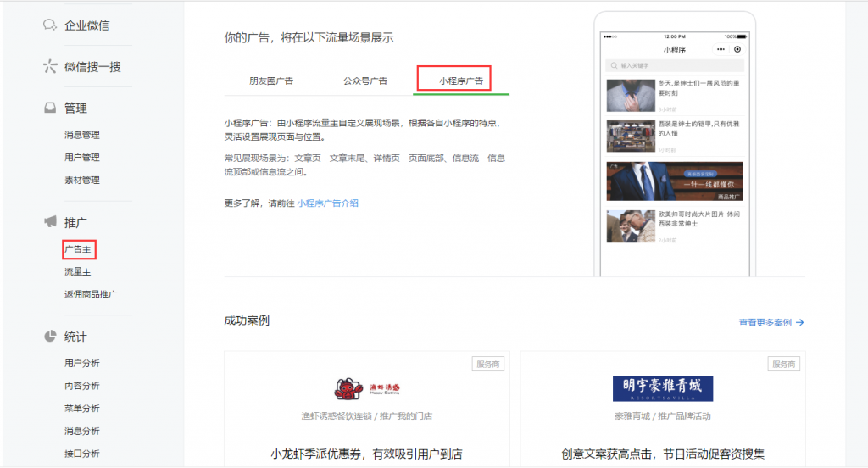Click the 管理 inbox icon in sidebar
The image size is (868, 468).
click(50, 108)
